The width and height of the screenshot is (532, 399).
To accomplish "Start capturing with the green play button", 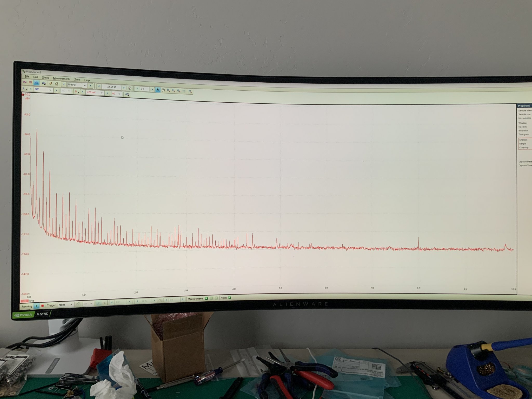I will click(x=36, y=306).
